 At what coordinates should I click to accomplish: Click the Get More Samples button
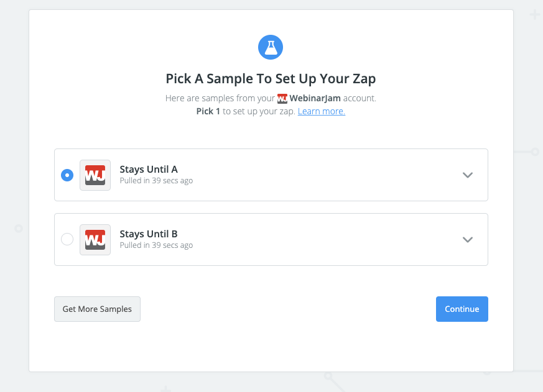click(97, 309)
